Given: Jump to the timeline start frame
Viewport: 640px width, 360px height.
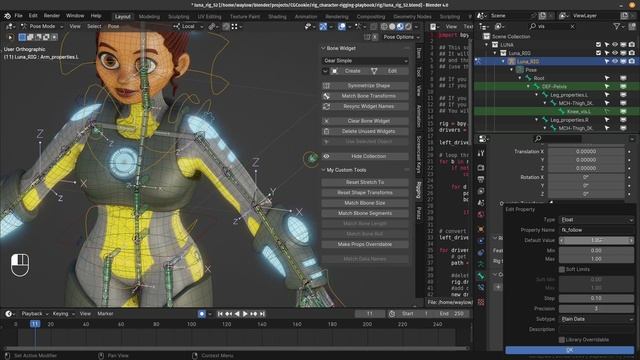Looking at the screenshot, I should pos(220,314).
